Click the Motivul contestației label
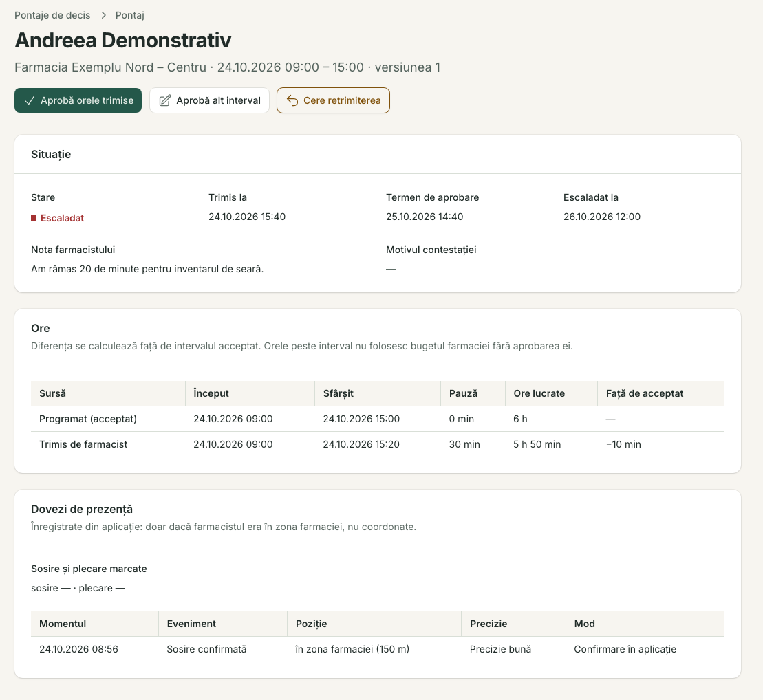This screenshot has height=700, width=763. tap(431, 250)
